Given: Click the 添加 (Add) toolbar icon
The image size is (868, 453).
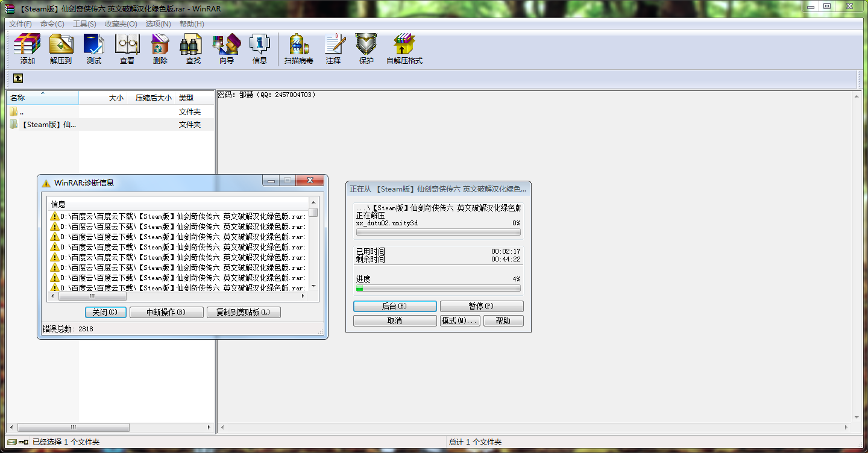Looking at the screenshot, I should (x=27, y=49).
